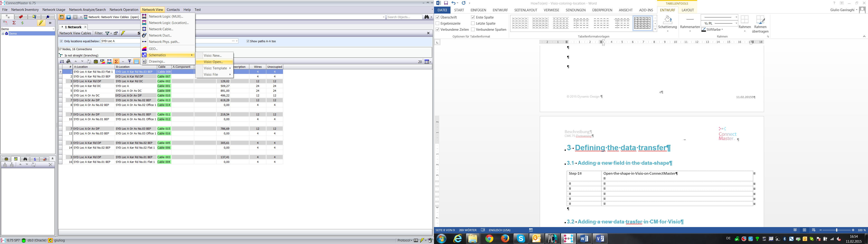This screenshot has height=244, width=868.
Task: Select Visio: Open... submenu entry
Action: coord(214,62)
